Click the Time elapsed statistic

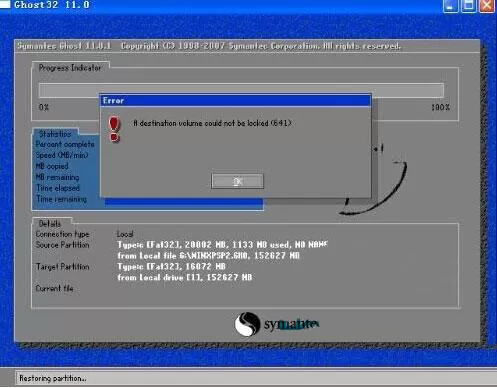[58, 188]
